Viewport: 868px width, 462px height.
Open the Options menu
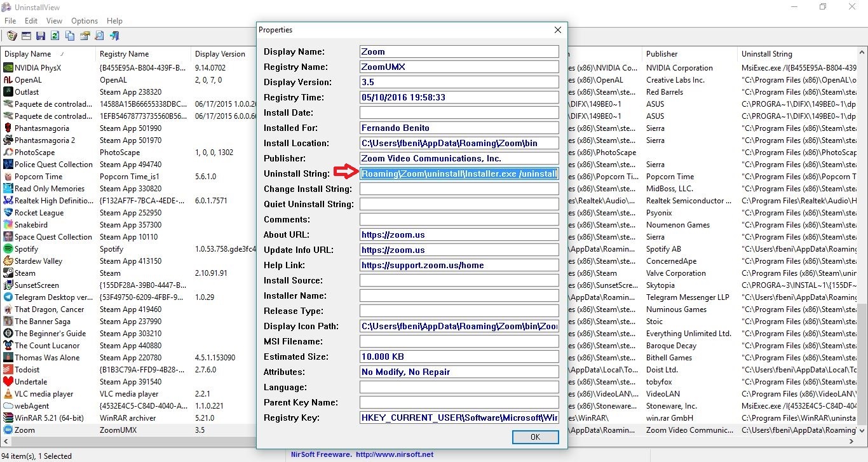(x=85, y=21)
